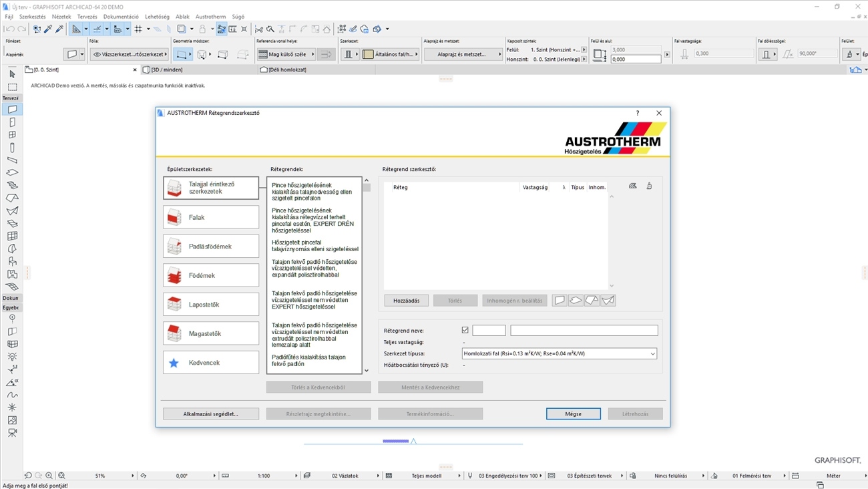Open the Austrotherm menu

click(x=210, y=17)
